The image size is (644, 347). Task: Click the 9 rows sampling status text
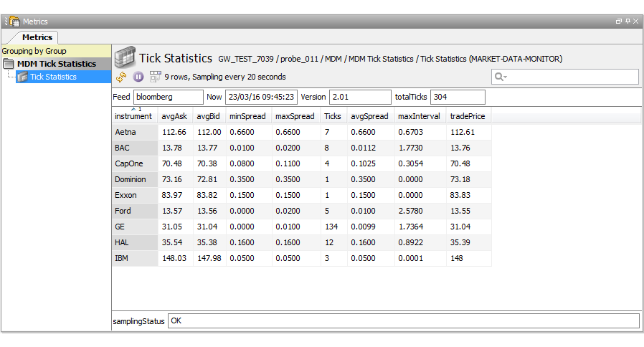click(225, 77)
